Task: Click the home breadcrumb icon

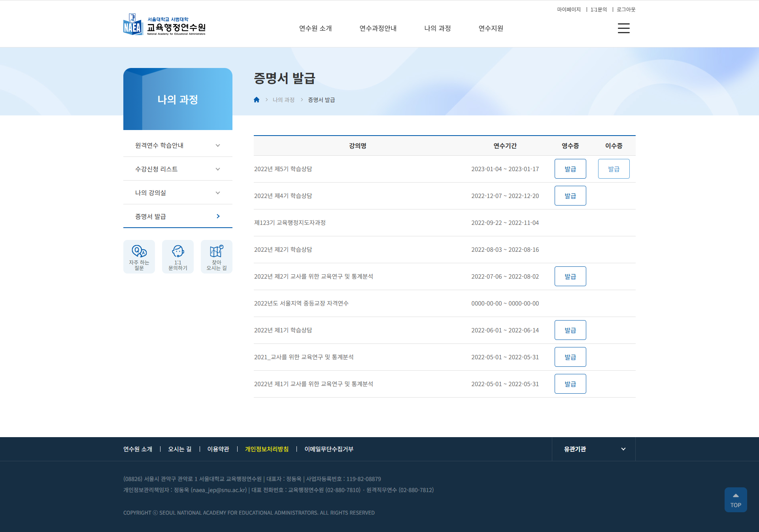Action: click(257, 100)
